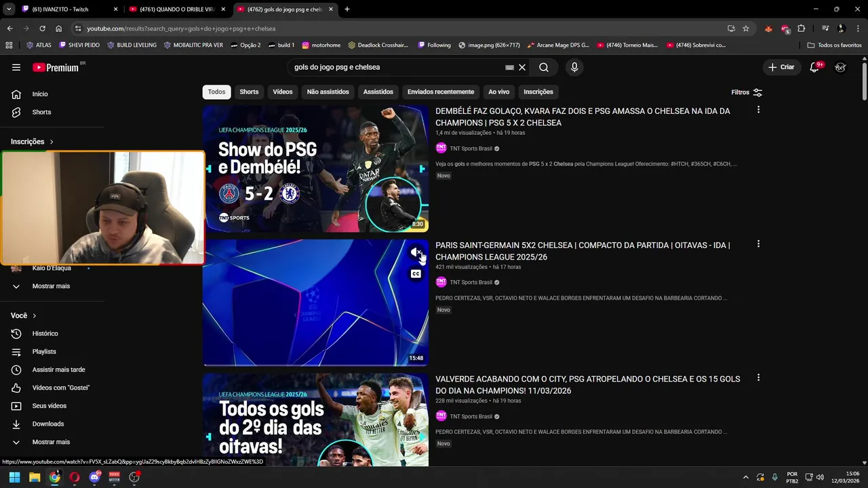868x488 pixels.
Task: Open the YouTube hamburger guide menu
Action: click(16, 67)
